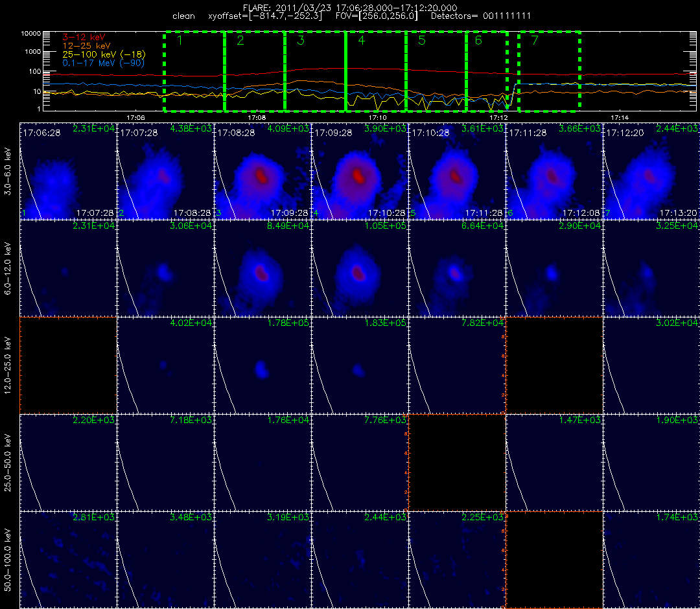The image size is (700, 609).
Task: Click the peak value 4.02E+04
Action: pyautogui.click(x=192, y=323)
